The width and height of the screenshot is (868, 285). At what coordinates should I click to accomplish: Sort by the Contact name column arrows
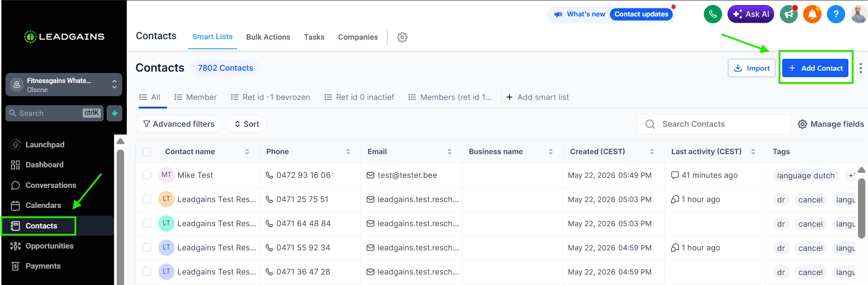tap(247, 152)
